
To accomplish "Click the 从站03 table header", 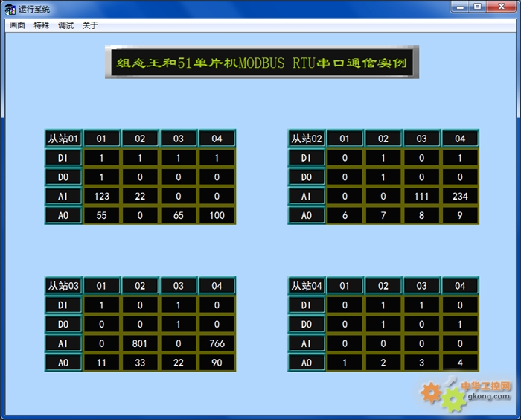I will pyautogui.click(x=63, y=286).
